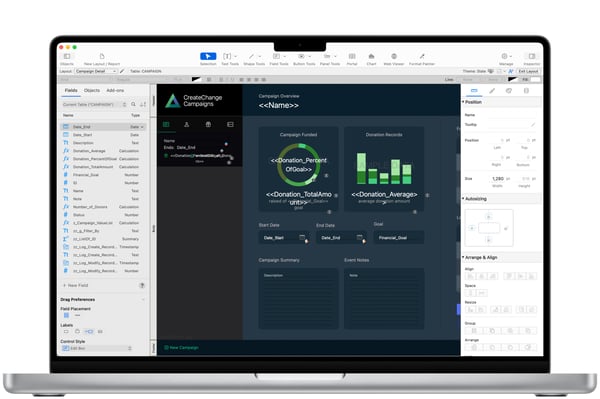Collapse the Drag Preferences section
Screen dimensions: 600x399
[143, 300]
